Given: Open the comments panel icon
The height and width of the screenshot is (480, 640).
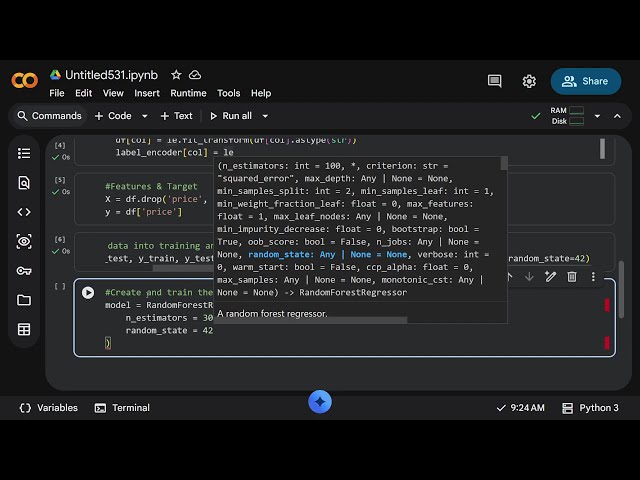Looking at the screenshot, I should 494,81.
